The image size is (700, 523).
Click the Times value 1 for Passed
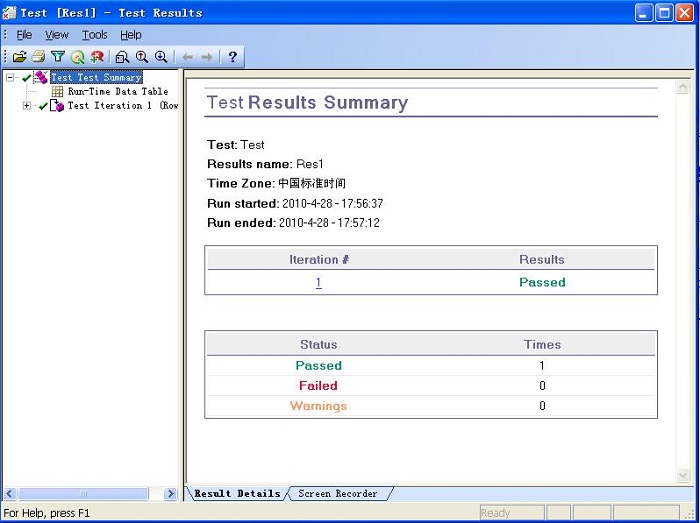click(x=542, y=365)
